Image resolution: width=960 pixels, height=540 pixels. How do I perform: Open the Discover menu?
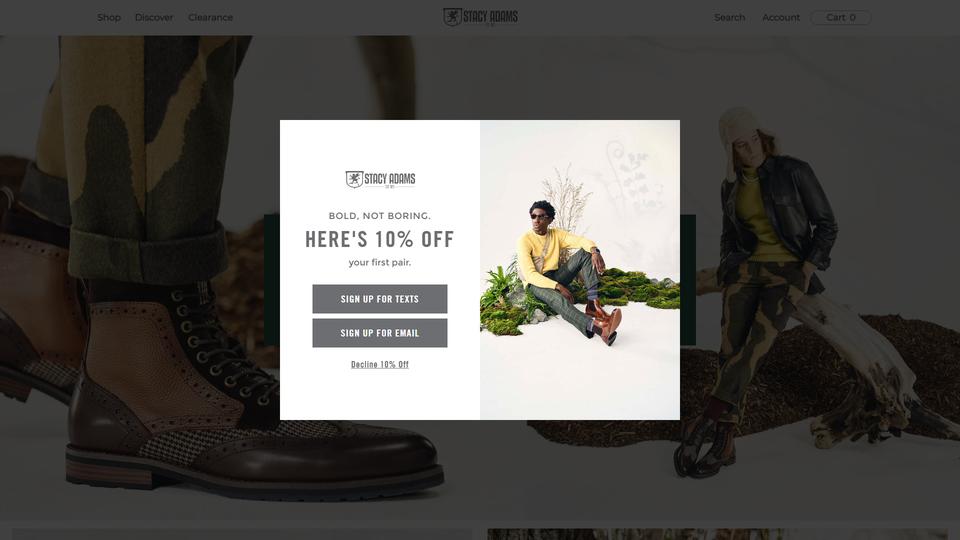click(154, 18)
